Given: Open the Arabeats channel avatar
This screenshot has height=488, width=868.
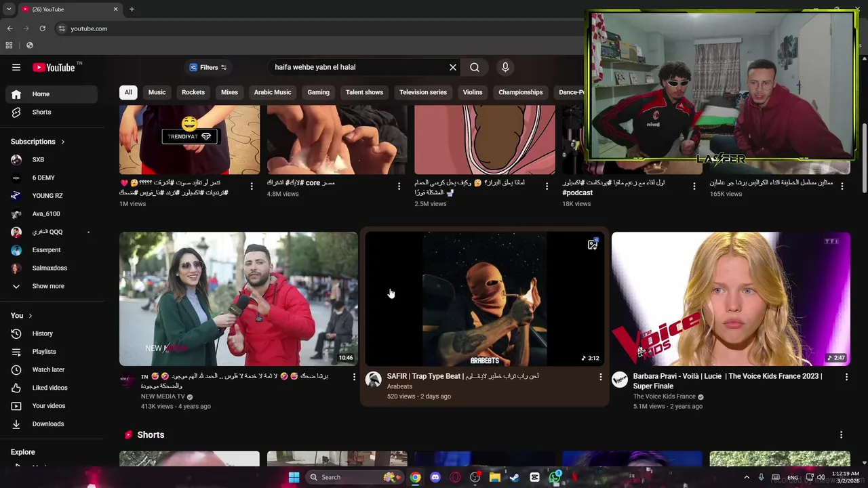Looking at the screenshot, I should pos(374,380).
